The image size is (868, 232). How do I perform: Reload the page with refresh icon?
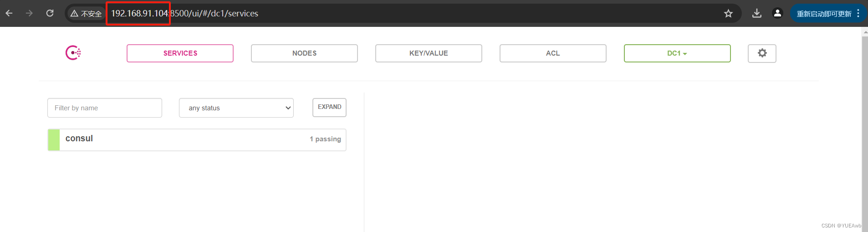[50, 13]
